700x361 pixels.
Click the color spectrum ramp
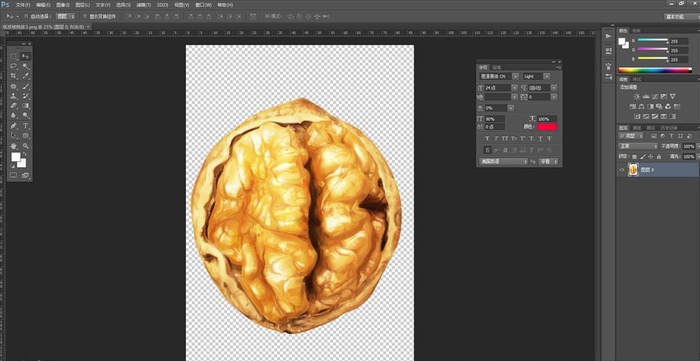point(655,70)
